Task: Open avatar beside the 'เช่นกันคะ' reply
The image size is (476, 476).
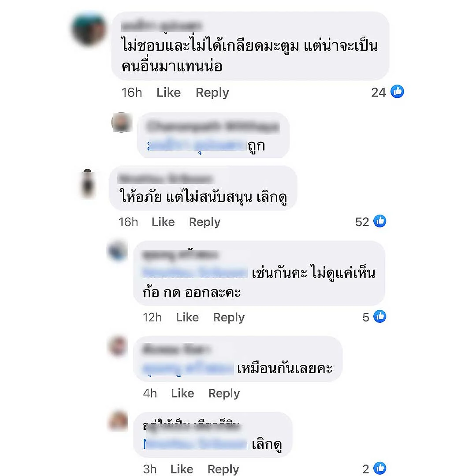Action: tap(117, 251)
